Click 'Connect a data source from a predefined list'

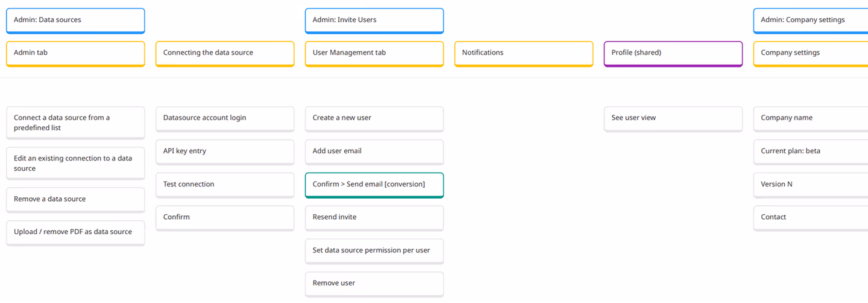[x=75, y=123]
